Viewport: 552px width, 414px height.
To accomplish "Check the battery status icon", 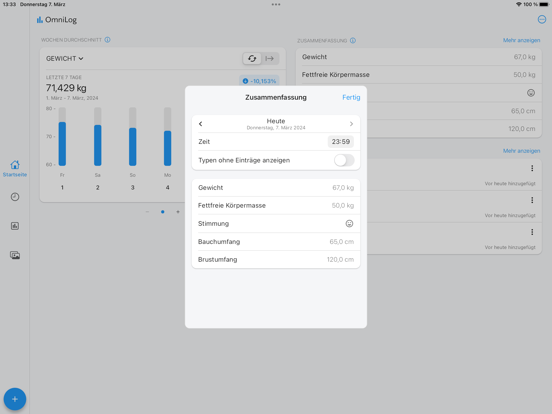I will click(x=544, y=4).
